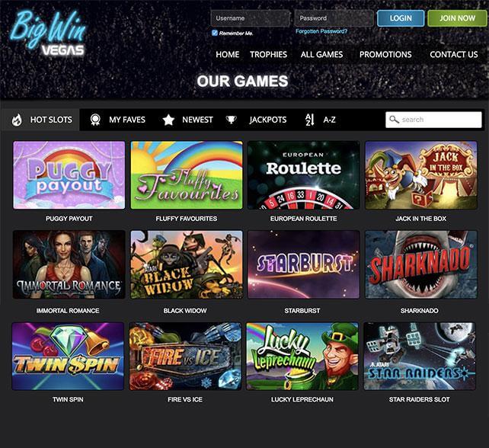Open the Puggy Payout game thumbnail

69,175
